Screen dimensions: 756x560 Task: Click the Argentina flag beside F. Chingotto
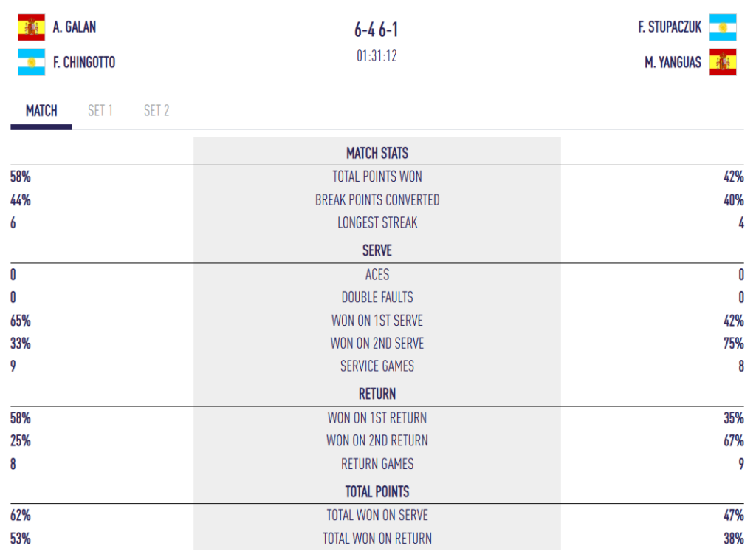click(32, 63)
